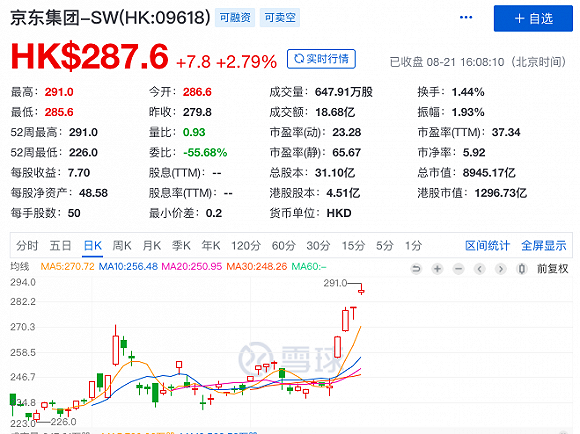Image resolution: width=580 pixels, height=434 pixels.
Task: Shift chart right with the chevron icon
Action: [x=500, y=269]
